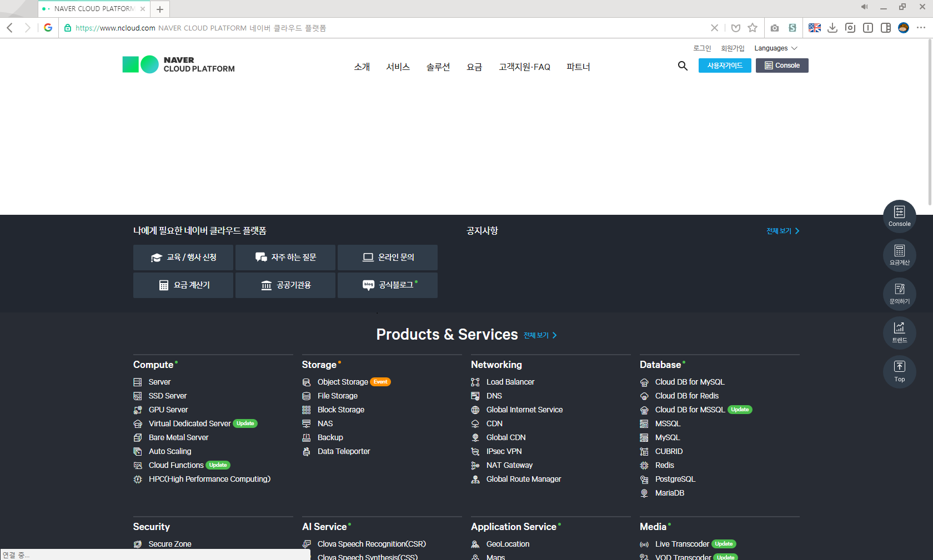933x560 pixels.
Task: Open the 트렌드 floating side icon
Action: tap(899, 332)
